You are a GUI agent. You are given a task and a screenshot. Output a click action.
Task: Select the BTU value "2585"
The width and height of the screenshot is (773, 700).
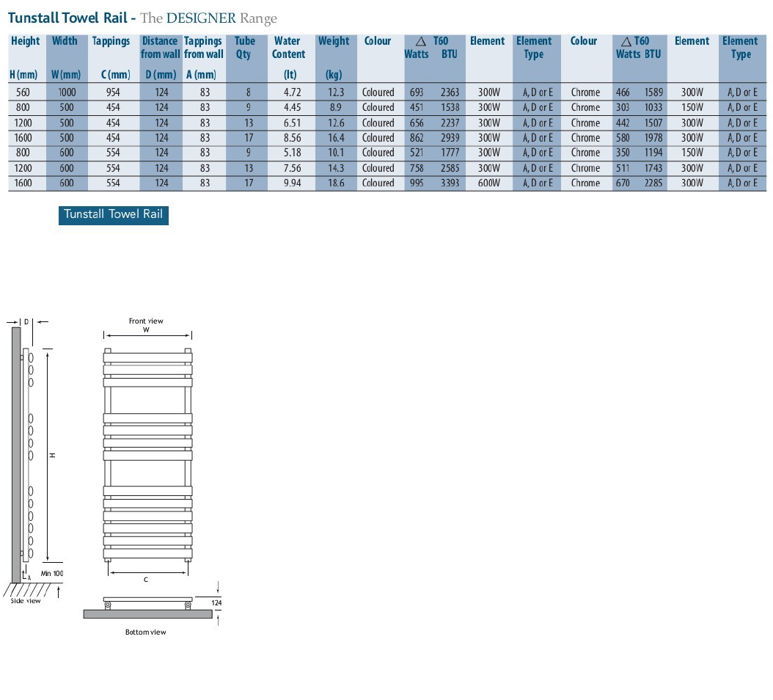pos(450,168)
